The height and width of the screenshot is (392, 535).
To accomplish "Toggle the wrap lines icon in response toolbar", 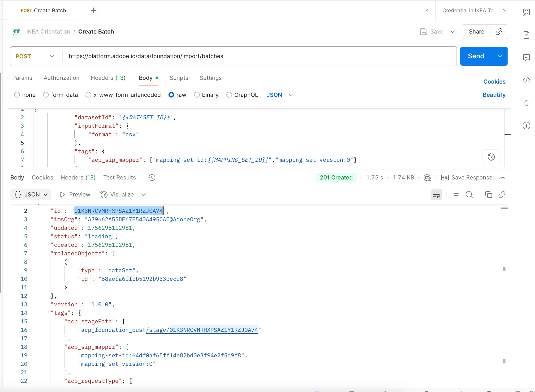I will 436,195.
